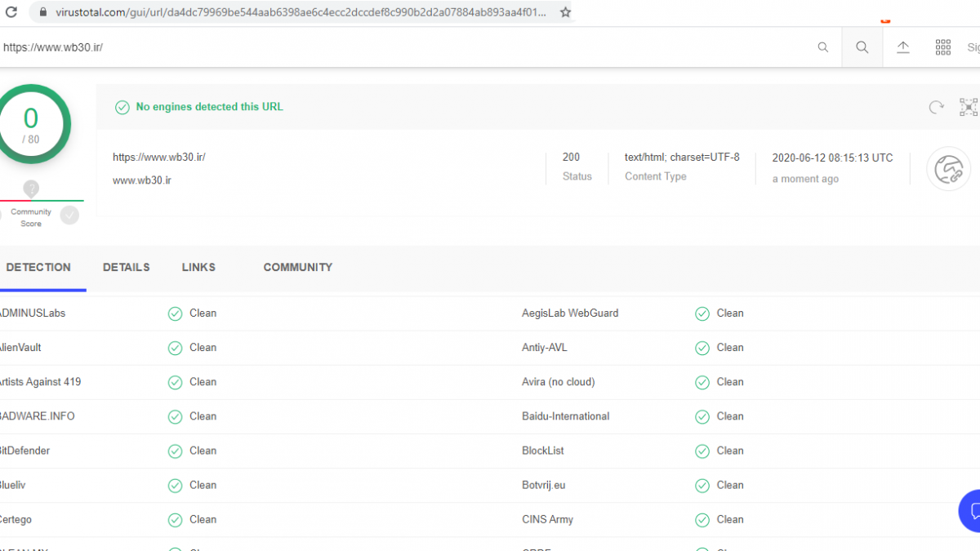This screenshot has width=980, height=551.
Task: Click the Community Score label
Action: pos(31,217)
